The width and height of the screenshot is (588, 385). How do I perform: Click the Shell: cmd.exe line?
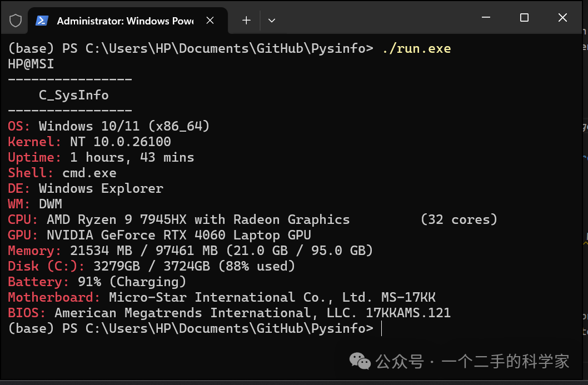(x=62, y=173)
